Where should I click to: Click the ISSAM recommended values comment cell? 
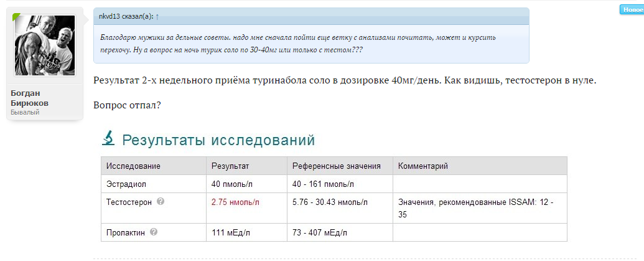tap(479, 208)
